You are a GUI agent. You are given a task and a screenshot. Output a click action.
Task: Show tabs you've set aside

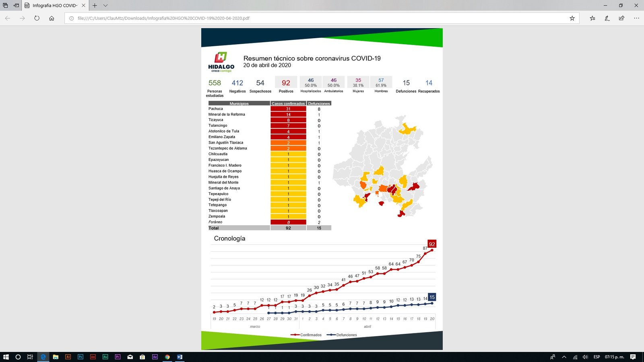[5, 6]
